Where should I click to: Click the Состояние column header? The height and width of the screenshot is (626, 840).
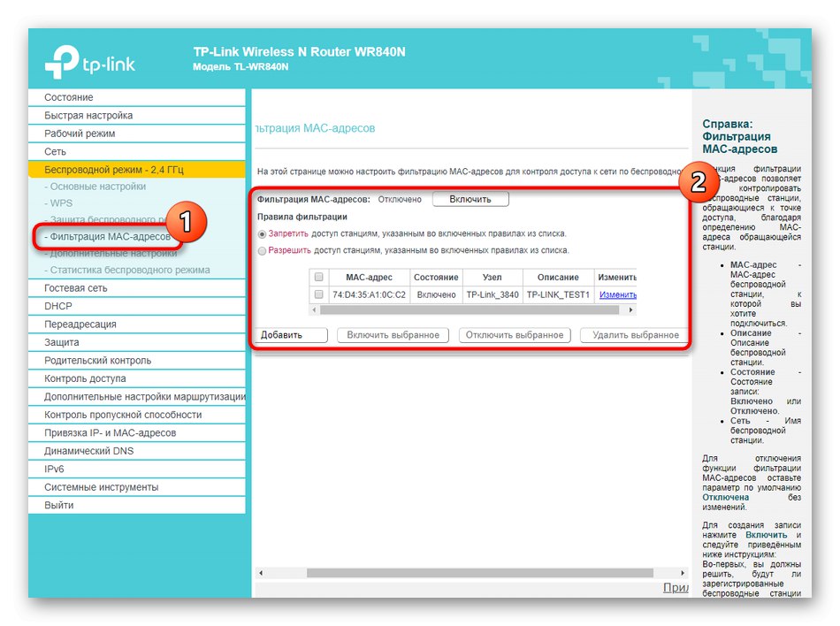pos(436,278)
